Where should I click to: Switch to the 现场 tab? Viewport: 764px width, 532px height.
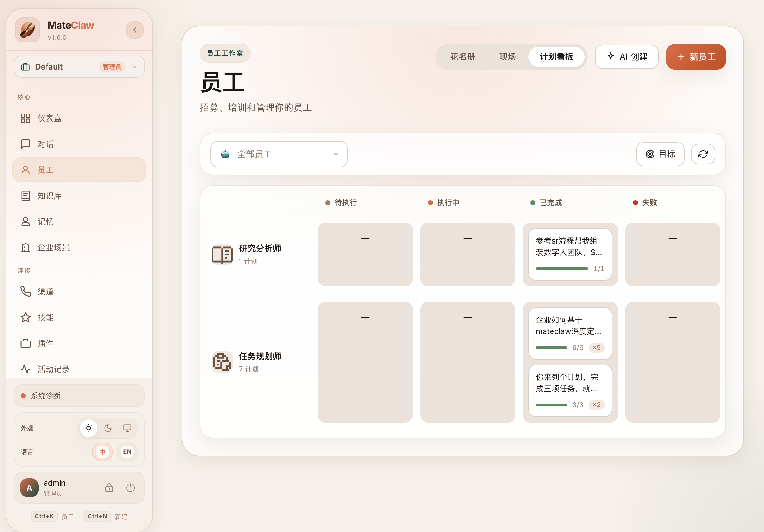point(507,57)
